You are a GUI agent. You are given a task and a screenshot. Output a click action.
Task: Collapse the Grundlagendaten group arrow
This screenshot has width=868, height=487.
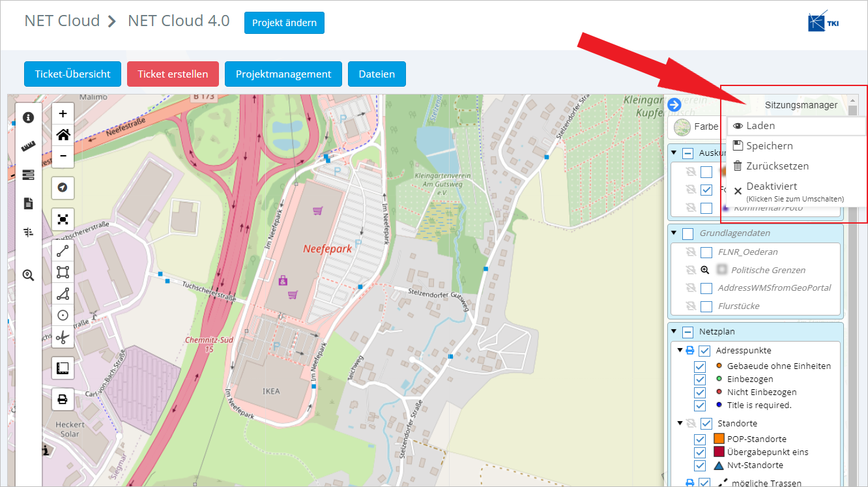click(x=674, y=233)
